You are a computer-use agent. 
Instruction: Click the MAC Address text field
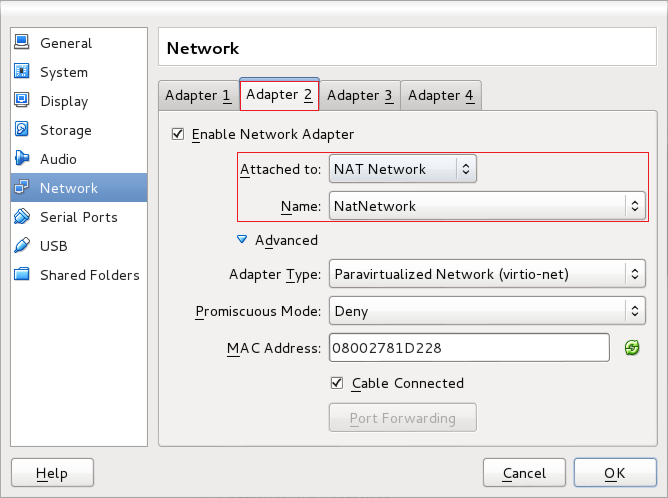[x=469, y=348]
